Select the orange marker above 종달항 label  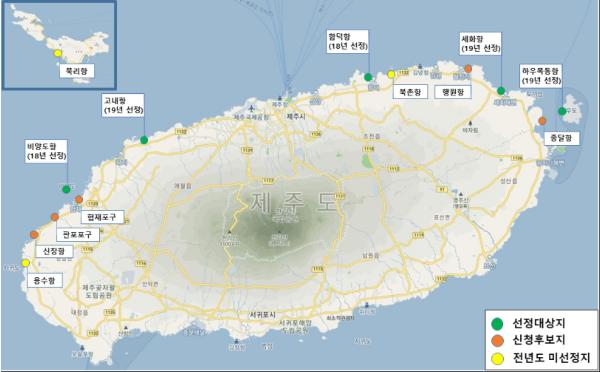pyautogui.click(x=542, y=121)
